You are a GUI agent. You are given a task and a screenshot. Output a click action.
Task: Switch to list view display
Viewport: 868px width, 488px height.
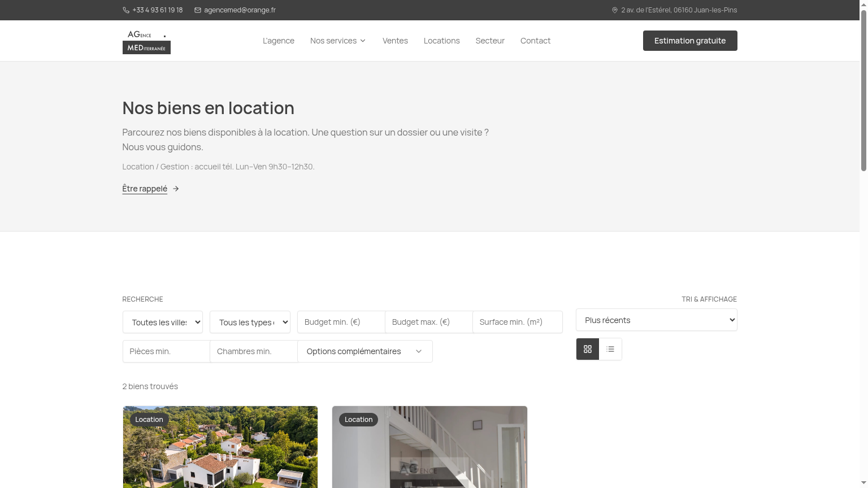click(x=610, y=349)
